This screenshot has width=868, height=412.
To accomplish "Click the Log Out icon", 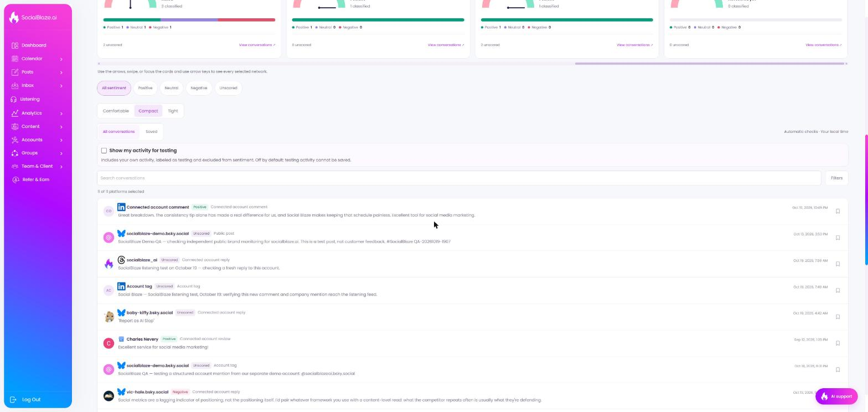I will 14,399.
